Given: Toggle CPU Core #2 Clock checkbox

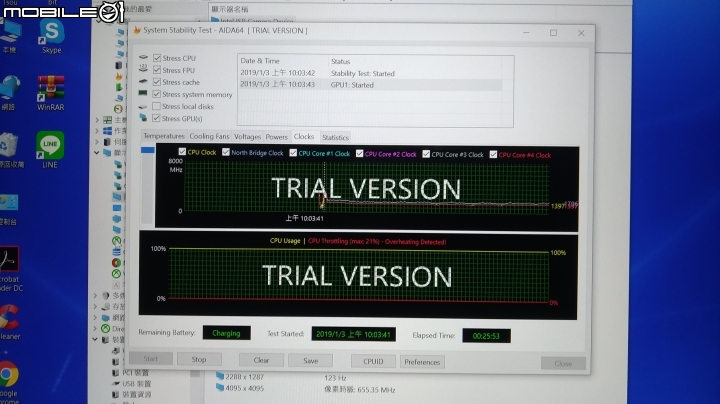Looking at the screenshot, I should (360, 153).
